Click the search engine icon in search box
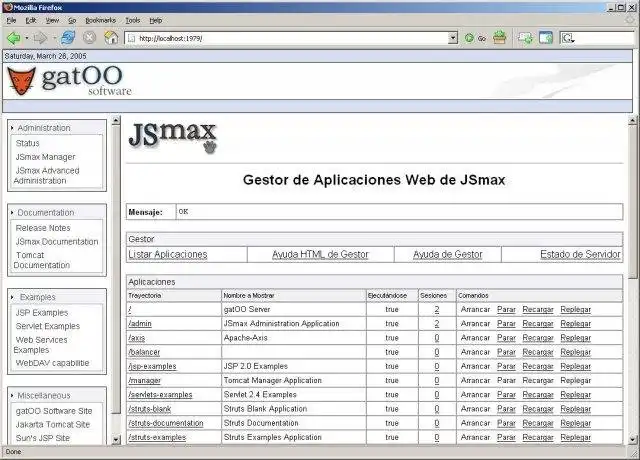The height and width of the screenshot is (460, 640). point(568,38)
